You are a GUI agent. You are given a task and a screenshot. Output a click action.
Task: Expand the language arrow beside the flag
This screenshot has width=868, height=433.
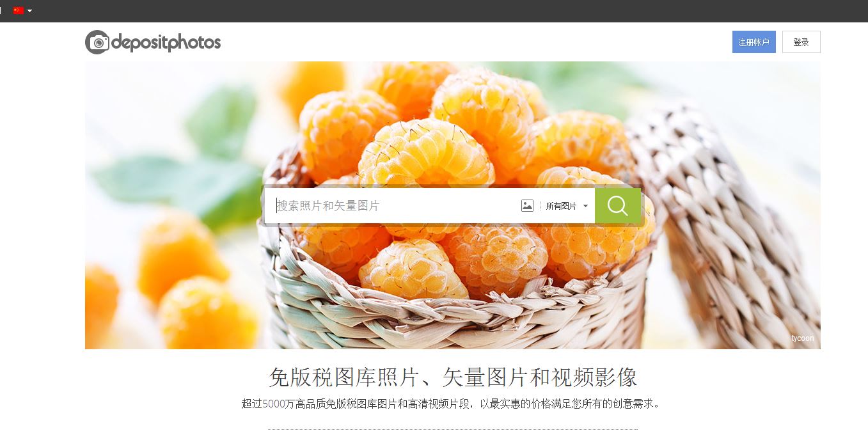tap(29, 11)
